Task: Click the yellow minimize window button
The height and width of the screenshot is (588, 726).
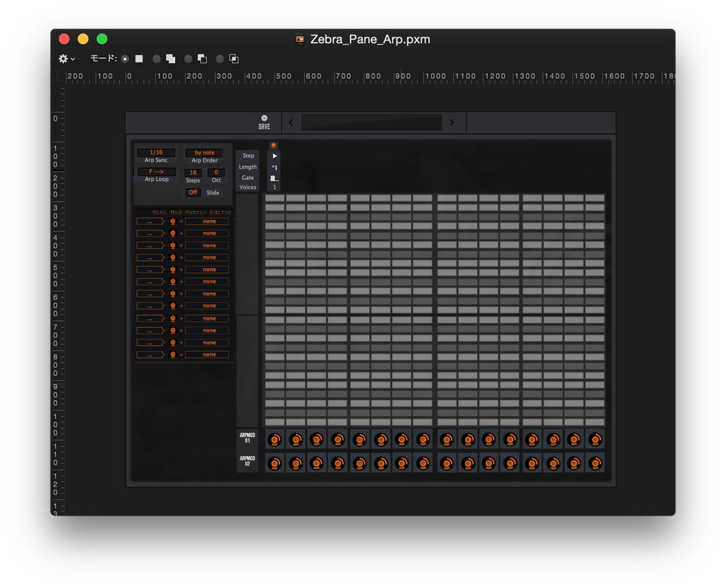Action: point(83,39)
